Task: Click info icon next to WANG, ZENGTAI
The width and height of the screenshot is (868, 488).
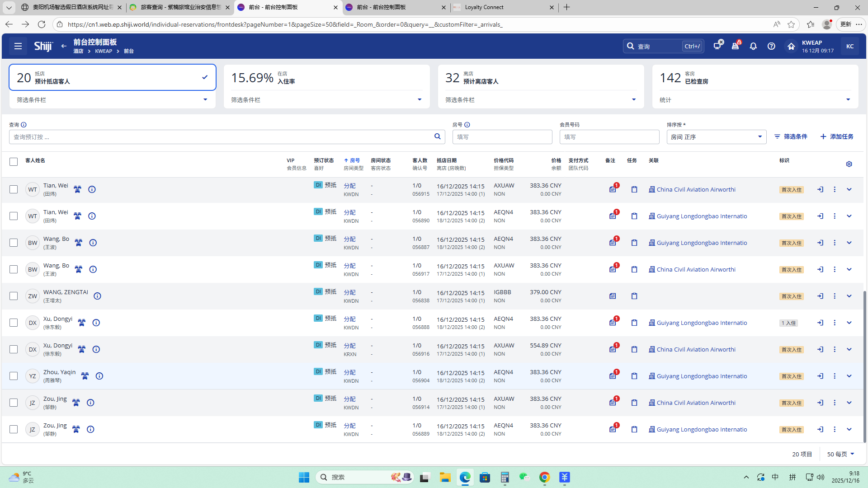Action: point(97,296)
